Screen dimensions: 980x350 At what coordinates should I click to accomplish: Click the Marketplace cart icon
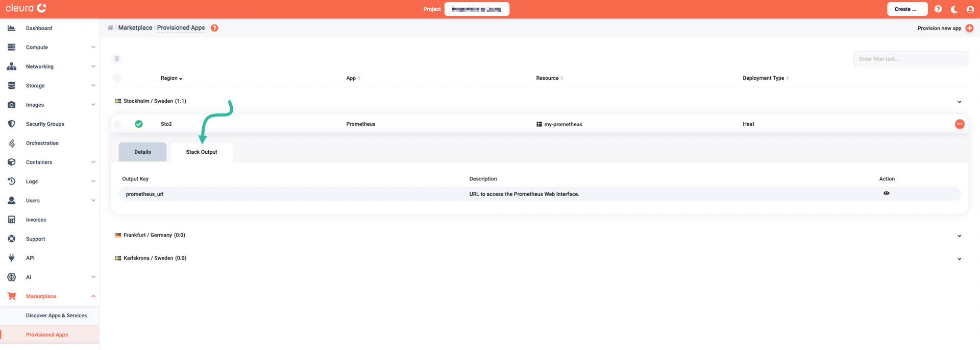coord(11,296)
